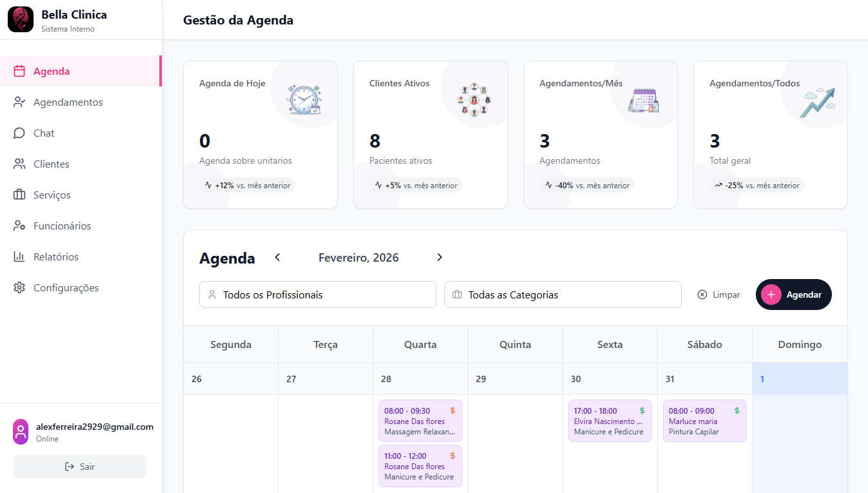This screenshot has width=868, height=493.
Task: Open the Todos os Profissionais dropdown
Action: click(318, 295)
